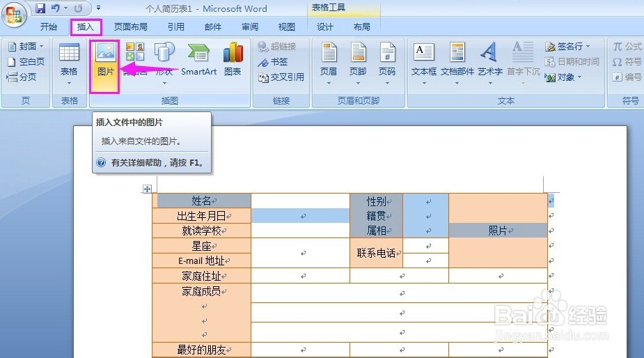
Task: Insert a SmartArt graphic
Action: pyautogui.click(x=199, y=60)
